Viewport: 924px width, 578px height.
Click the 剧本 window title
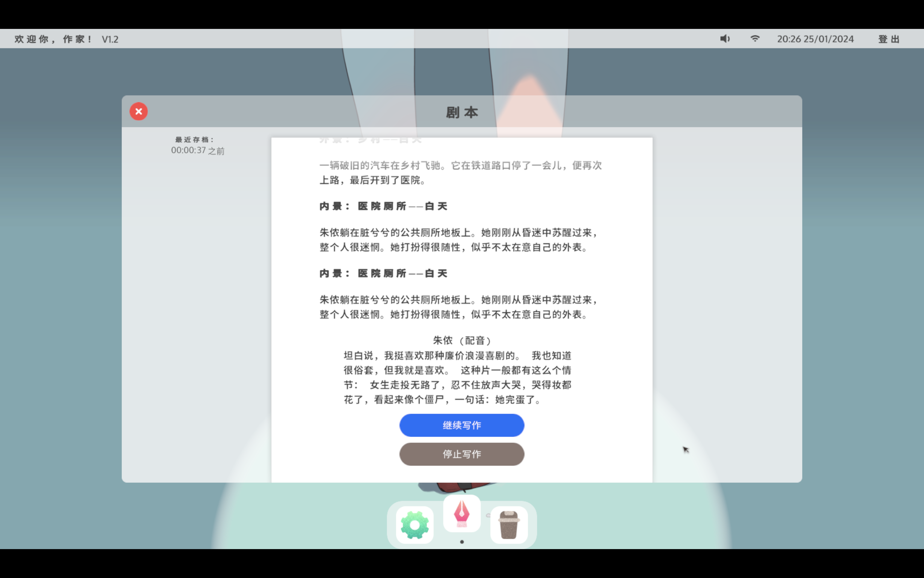pyautogui.click(x=462, y=112)
